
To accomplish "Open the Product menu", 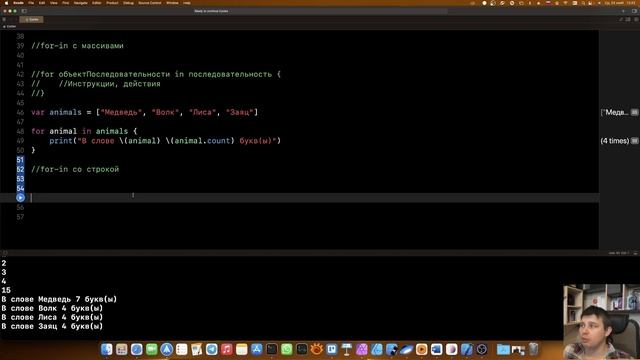I will click(x=112, y=3).
